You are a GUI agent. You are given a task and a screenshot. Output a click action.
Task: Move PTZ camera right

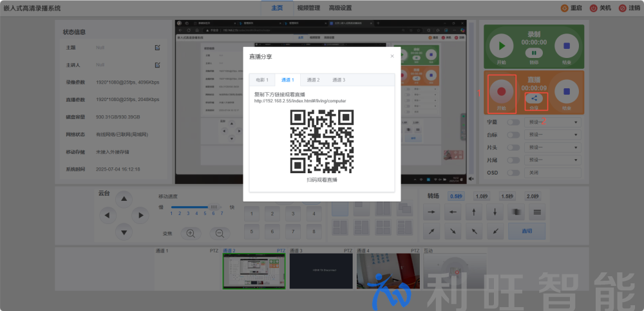140,215
